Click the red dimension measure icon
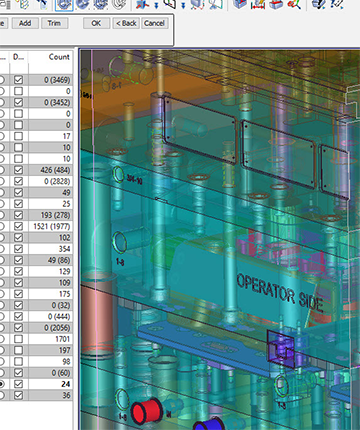360x430 pixels. (x=258, y=4)
